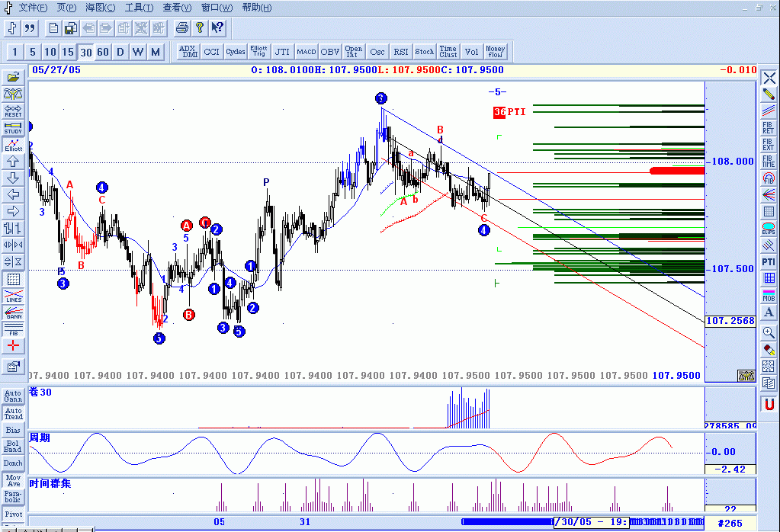The height and width of the screenshot is (532, 780).
Task: Open the chart properties icon
Action: (x=13, y=367)
